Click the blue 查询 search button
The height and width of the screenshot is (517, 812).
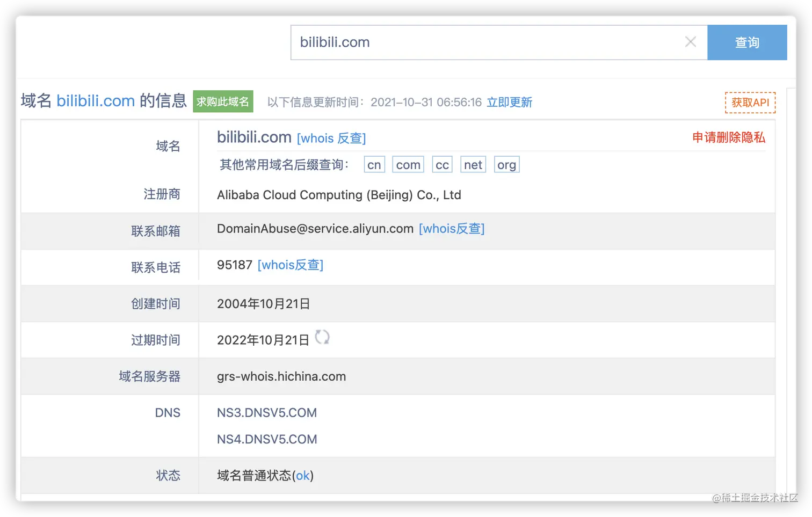(747, 42)
